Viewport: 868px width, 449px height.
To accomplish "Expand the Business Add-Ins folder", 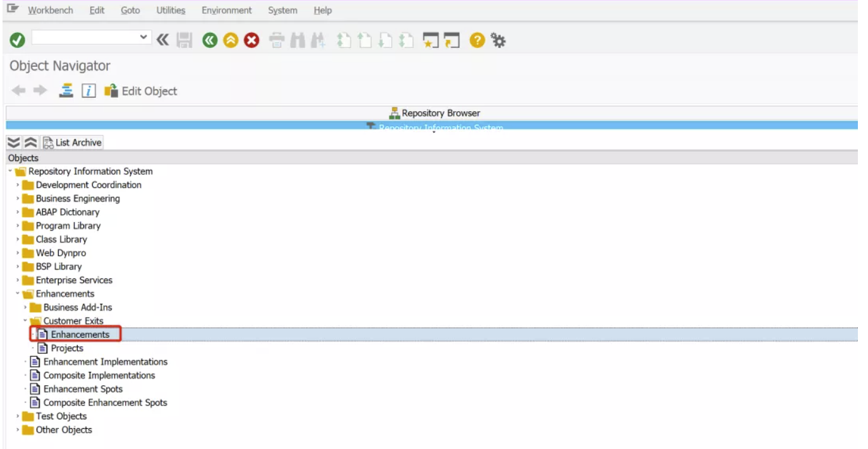I will [25, 308].
